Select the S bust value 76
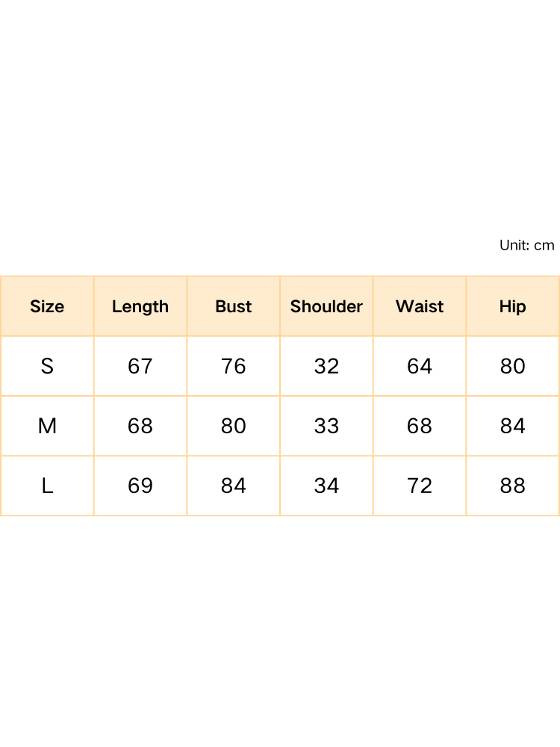This screenshot has width=560, height=747. point(234,366)
